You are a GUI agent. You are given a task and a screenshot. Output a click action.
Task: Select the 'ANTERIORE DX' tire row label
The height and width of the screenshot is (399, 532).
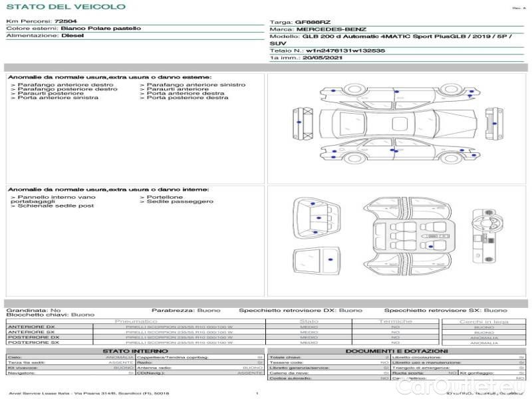[x=31, y=327]
